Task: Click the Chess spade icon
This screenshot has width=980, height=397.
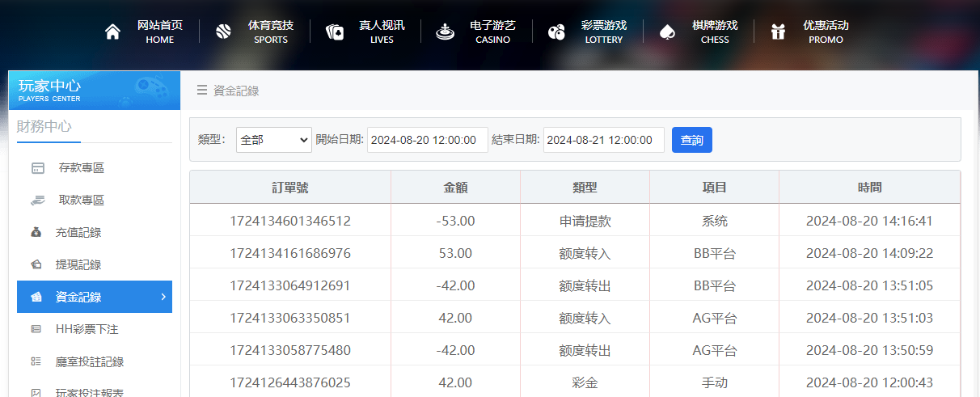Action: pos(667,32)
